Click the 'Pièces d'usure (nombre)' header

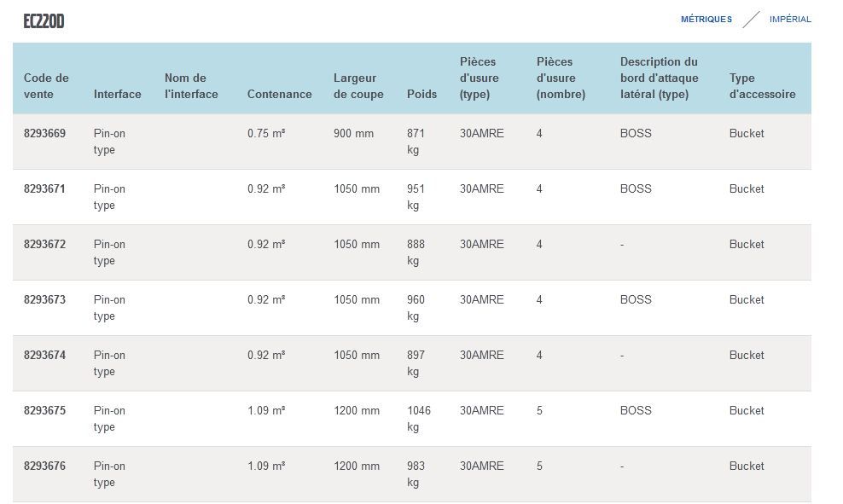(x=561, y=78)
